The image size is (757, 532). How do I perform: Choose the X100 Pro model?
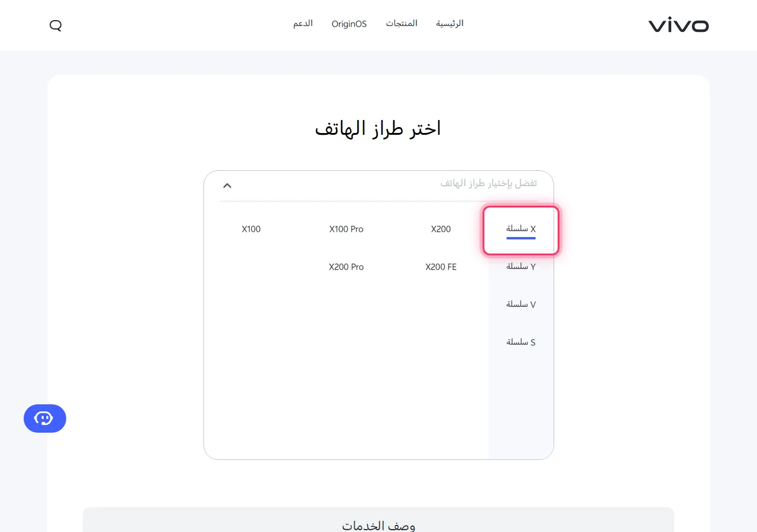point(347,229)
